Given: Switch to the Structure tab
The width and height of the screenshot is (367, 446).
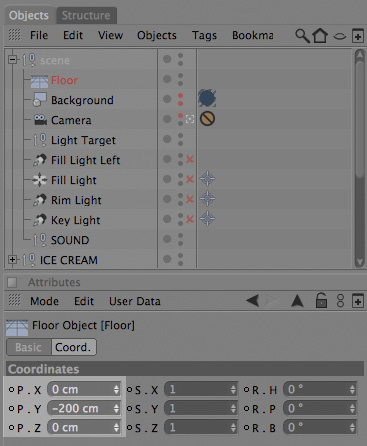Looking at the screenshot, I should pos(86,16).
